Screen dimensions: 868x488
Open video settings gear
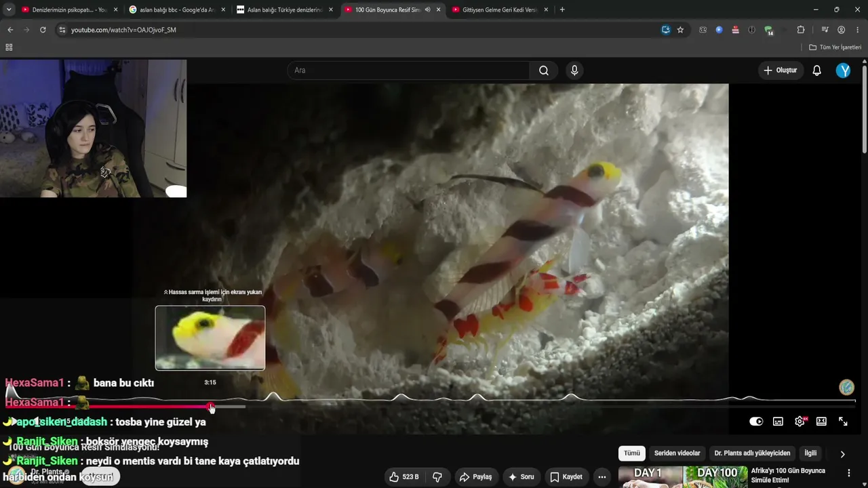[x=800, y=422]
